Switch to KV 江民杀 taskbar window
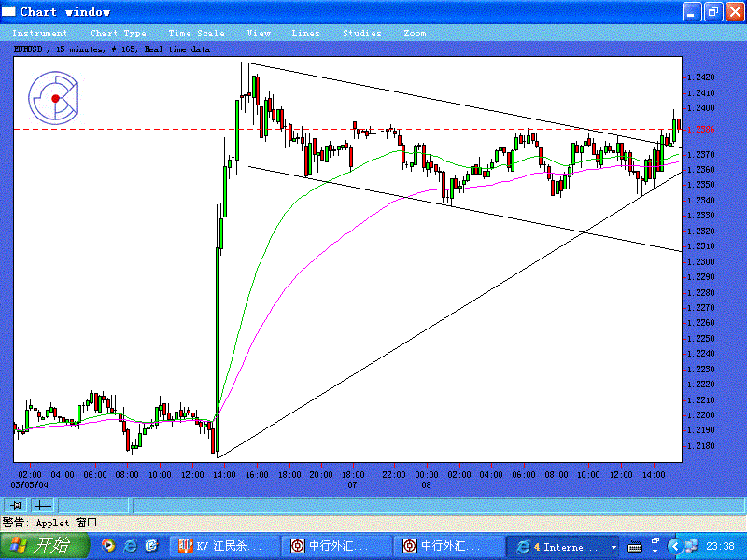Viewport: 747px width, 560px height. coord(224,546)
